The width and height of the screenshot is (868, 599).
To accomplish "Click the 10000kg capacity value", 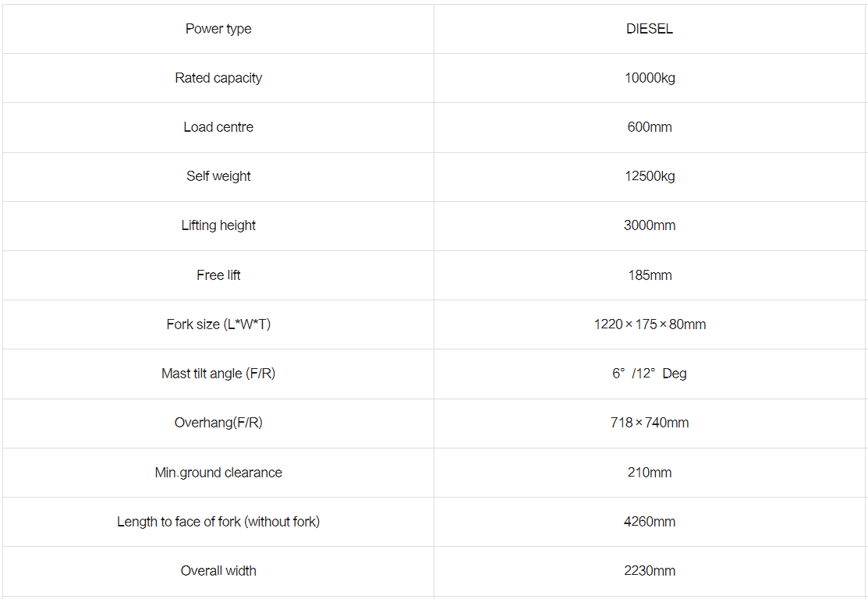I will [649, 78].
